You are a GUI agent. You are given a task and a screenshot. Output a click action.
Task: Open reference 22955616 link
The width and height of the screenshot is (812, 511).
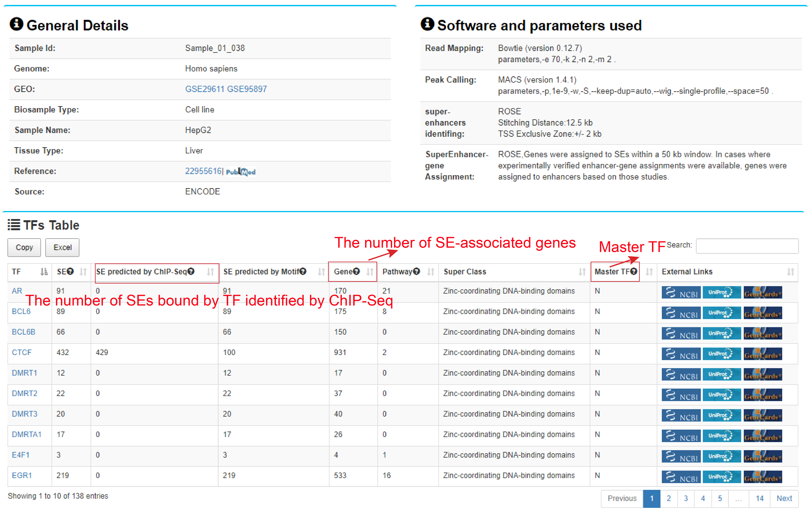click(x=203, y=171)
